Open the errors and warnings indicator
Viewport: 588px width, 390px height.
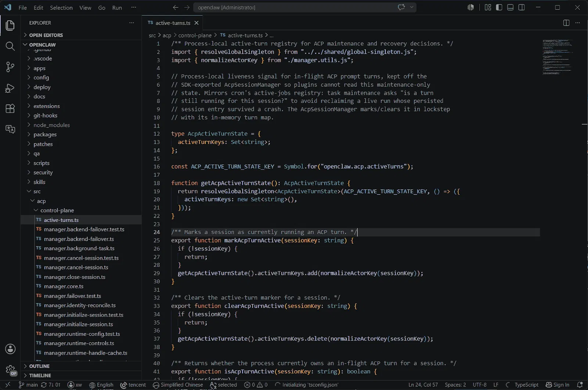coord(256,385)
